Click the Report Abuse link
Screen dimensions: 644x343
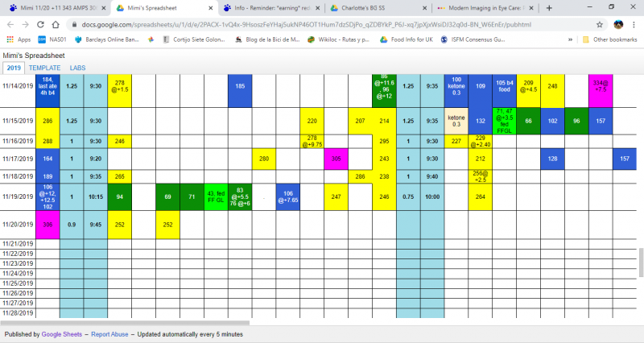click(109, 333)
